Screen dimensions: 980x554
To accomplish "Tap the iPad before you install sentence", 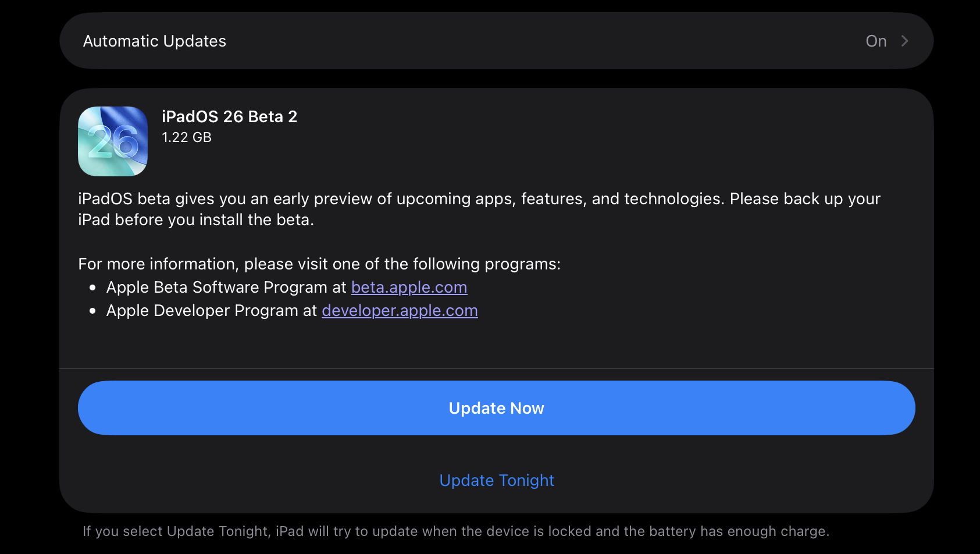I will [x=196, y=220].
